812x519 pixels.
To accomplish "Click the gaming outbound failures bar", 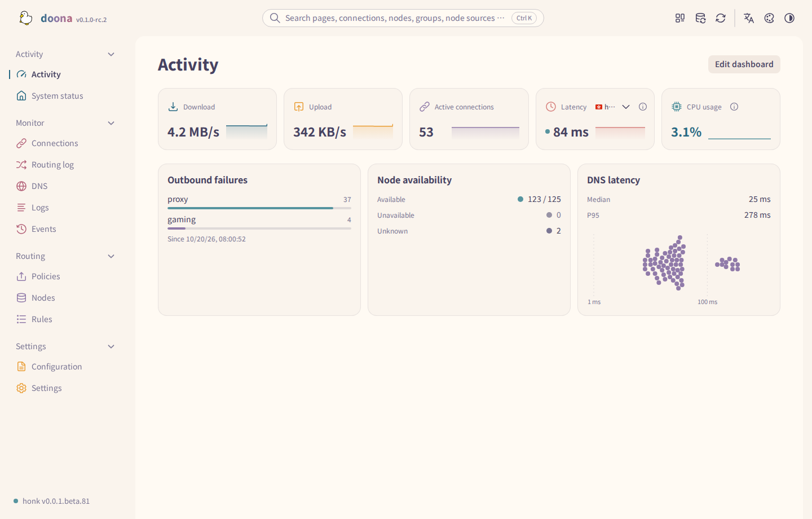I will tap(259, 228).
